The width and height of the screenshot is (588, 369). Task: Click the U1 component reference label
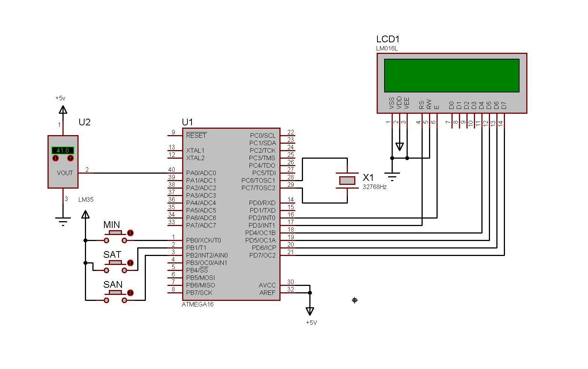(x=187, y=122)
